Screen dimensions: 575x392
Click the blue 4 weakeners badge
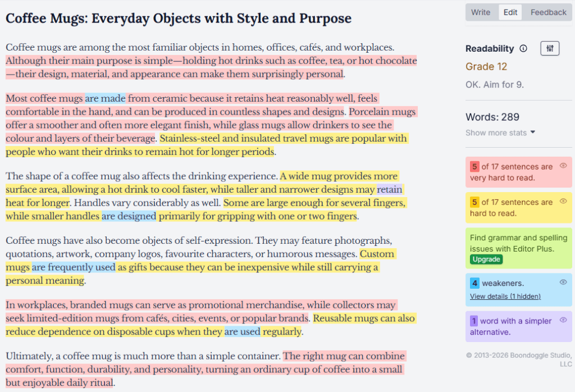pos(474,283)
